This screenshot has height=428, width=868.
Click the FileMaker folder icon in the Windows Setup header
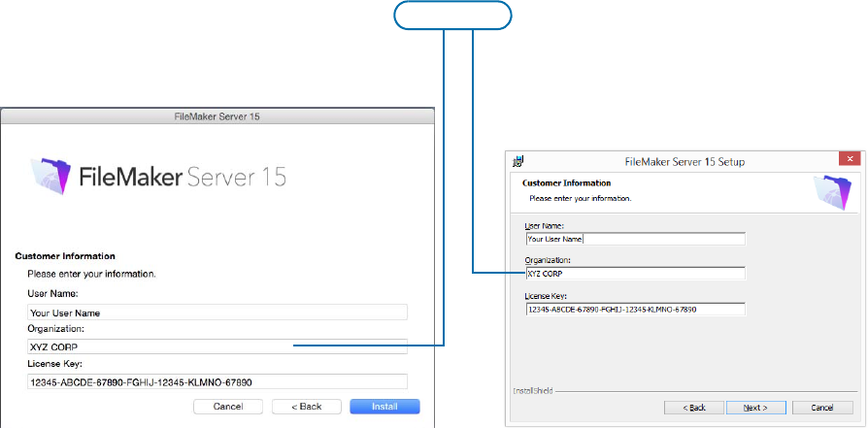click(833, 191)
